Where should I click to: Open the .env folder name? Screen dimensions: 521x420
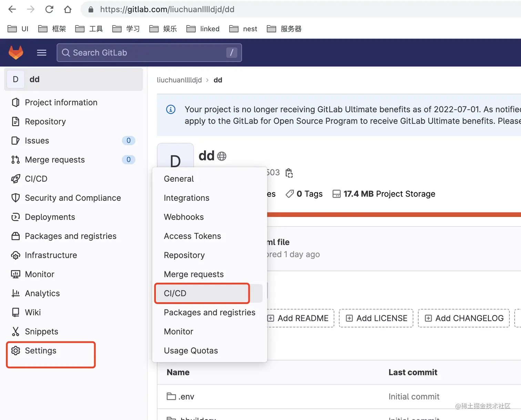pyautogui.click(x=186, y=397)
